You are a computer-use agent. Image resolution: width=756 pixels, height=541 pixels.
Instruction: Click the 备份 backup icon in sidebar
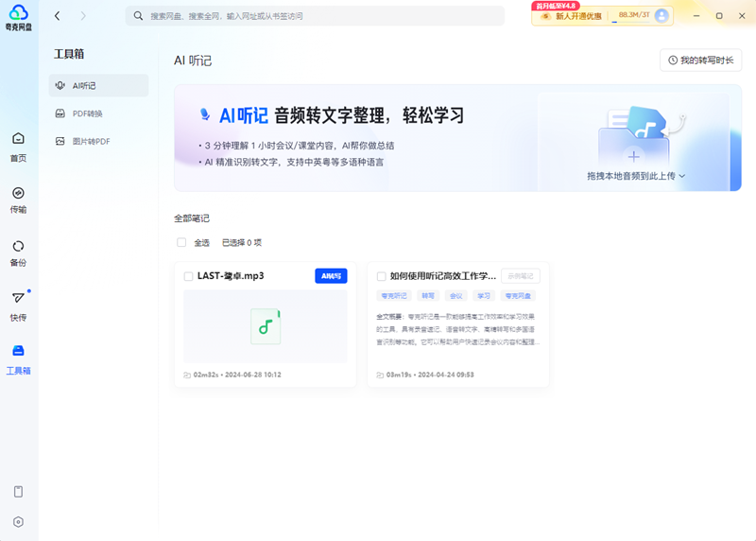pyautogui.click(x=18, y=246)
